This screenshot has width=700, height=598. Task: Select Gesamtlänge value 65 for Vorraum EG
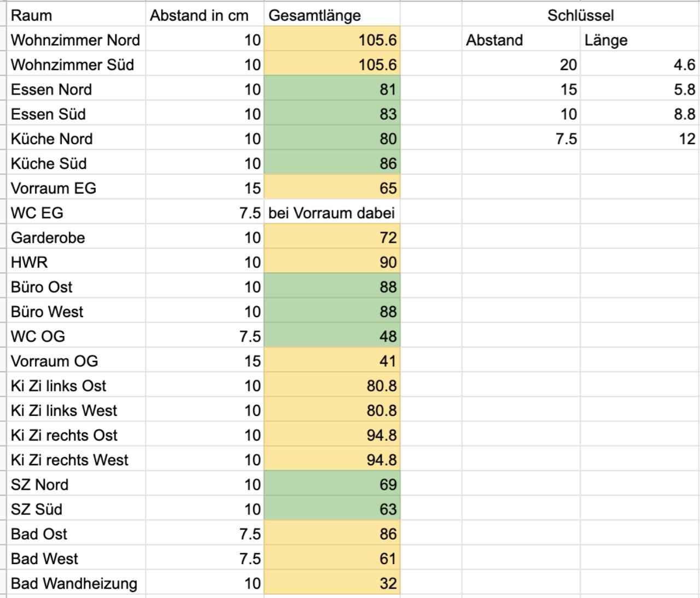tap(332, 188)
